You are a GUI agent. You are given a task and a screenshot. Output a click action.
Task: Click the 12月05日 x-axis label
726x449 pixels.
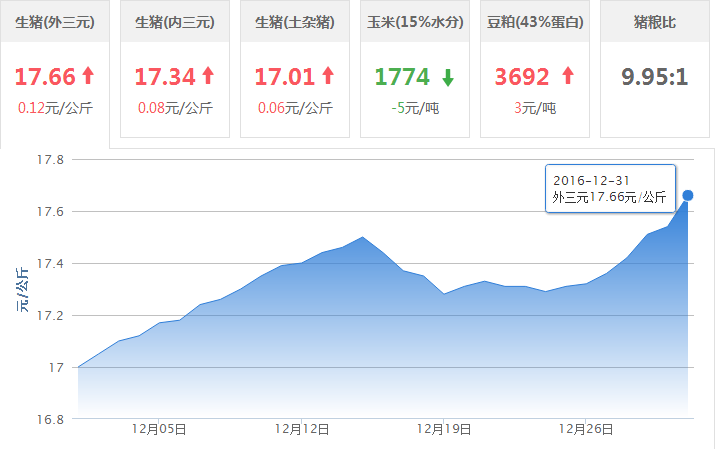159,430
